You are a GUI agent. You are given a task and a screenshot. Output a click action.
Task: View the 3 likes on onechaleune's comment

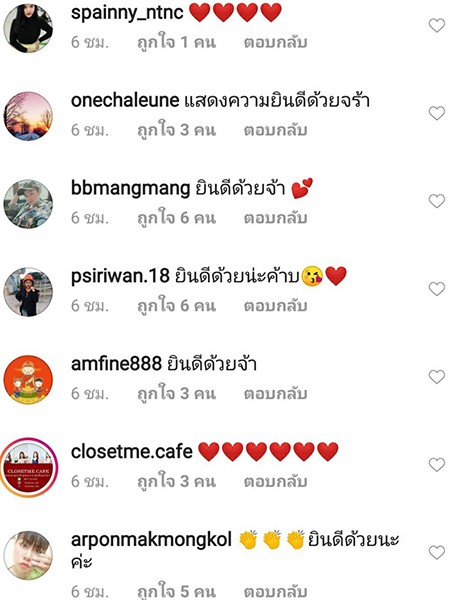[x=176, y=130]
